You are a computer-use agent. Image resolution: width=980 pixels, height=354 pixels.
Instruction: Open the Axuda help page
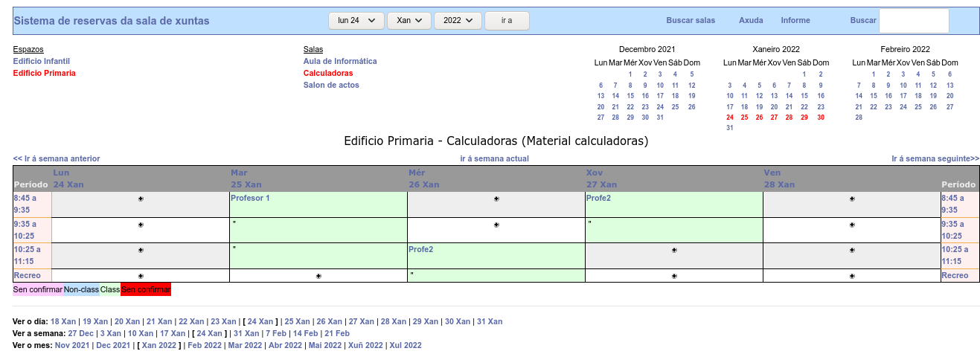tap(751, 21)
